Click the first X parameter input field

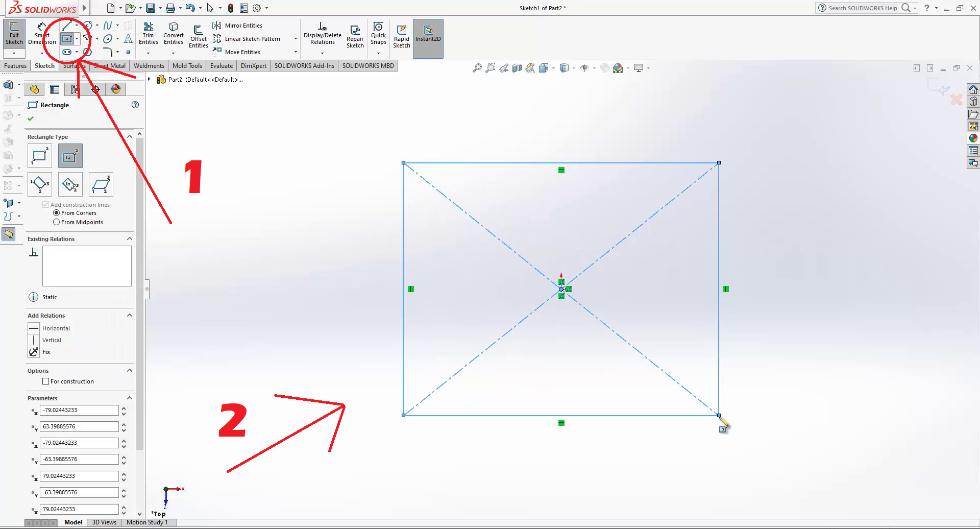pyautogui.click(x=79, y=410)
